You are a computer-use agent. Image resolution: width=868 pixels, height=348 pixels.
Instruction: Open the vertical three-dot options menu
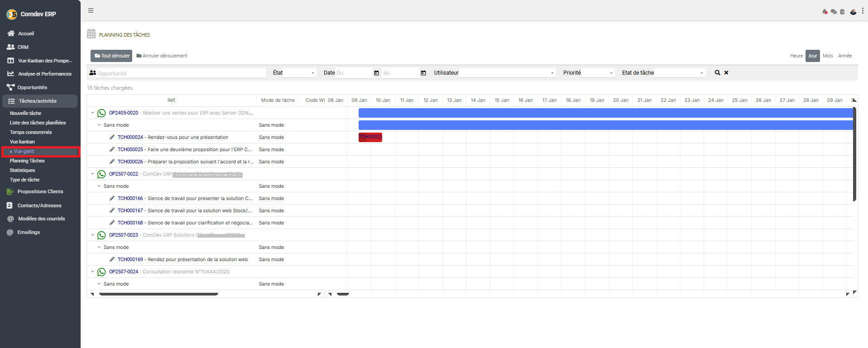point(863,11)
